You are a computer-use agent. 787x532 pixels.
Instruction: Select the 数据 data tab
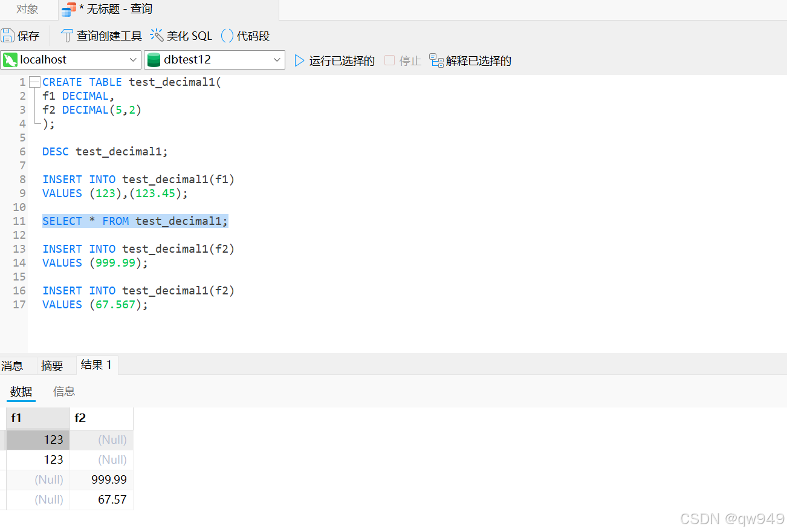[x=21, y=391]
